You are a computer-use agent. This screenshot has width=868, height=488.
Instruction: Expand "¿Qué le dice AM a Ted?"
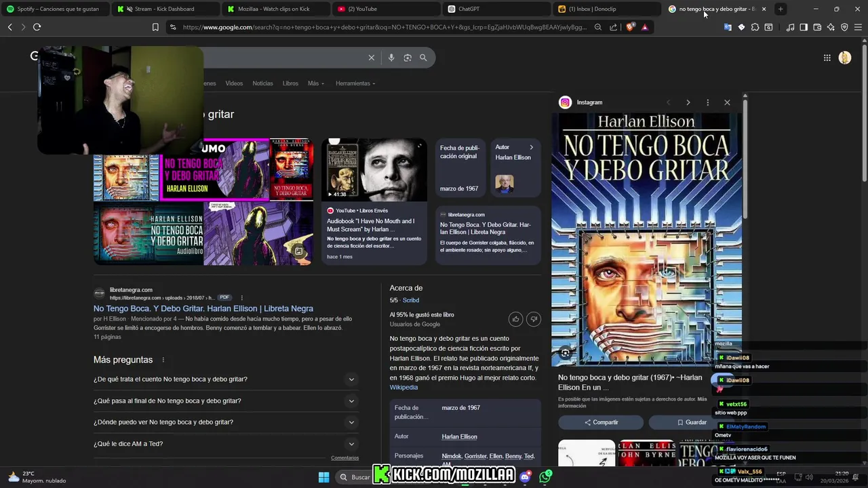tap(224, 444)
